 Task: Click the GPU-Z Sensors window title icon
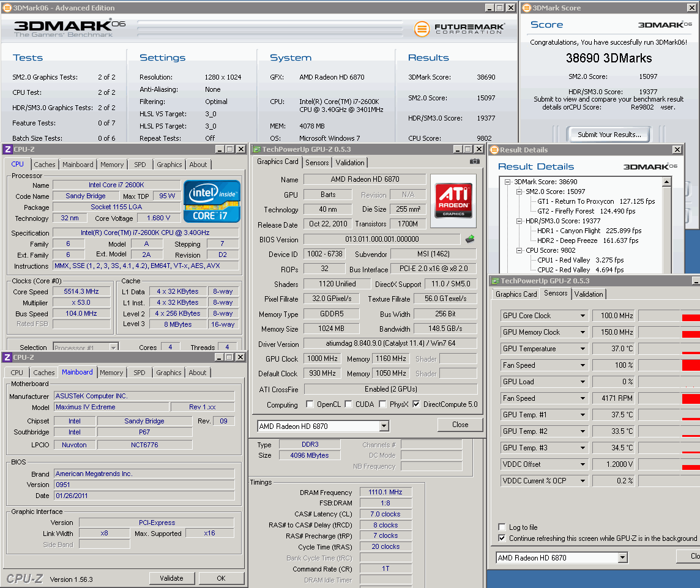(x=495, y=281)
